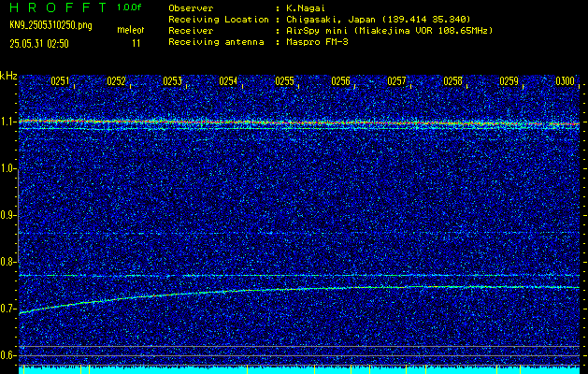The image size is (588, 374).
Task: Click the 0.9 frequency axis label
Action: 7,215
